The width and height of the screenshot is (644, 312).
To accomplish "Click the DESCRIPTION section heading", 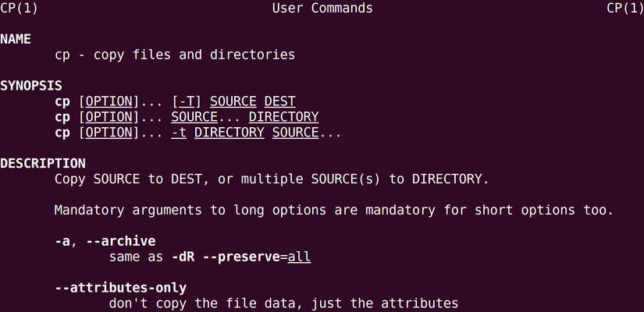I will point(42,164).
